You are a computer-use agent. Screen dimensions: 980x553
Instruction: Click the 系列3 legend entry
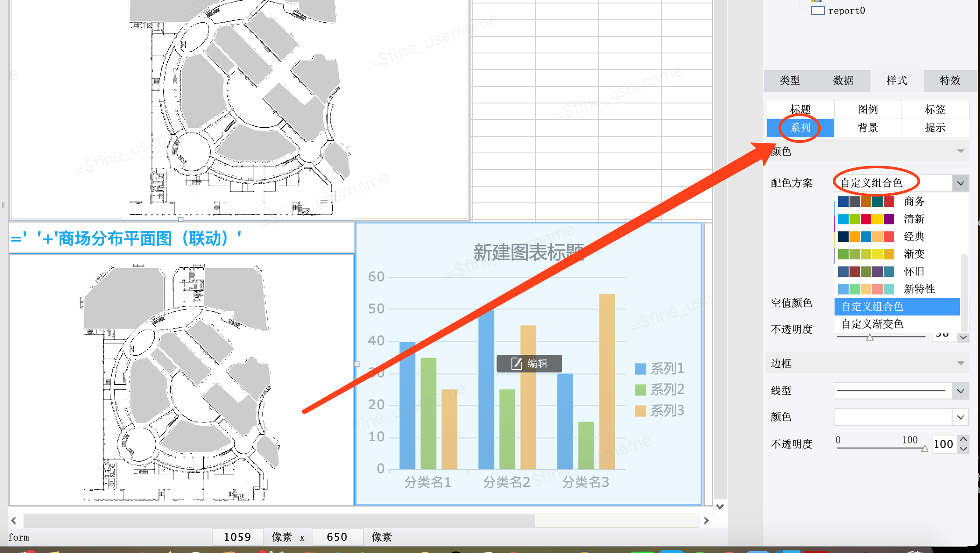659,411
